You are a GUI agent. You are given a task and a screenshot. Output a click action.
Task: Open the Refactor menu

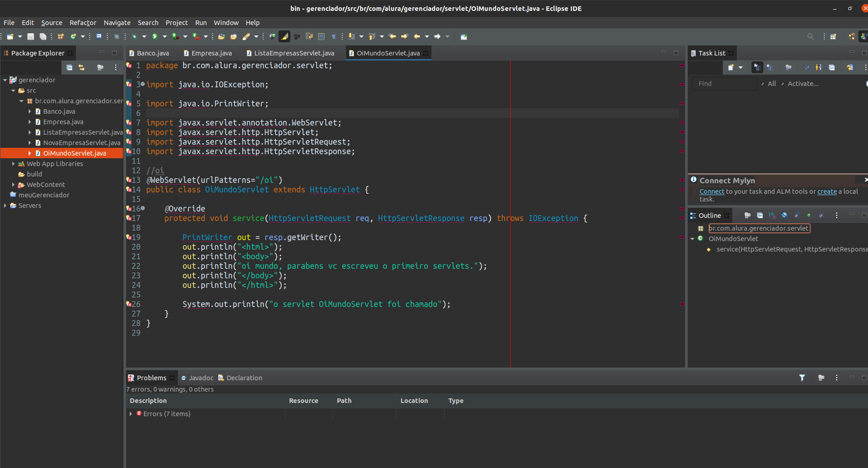pyautogui.click(x=83, y=23)
